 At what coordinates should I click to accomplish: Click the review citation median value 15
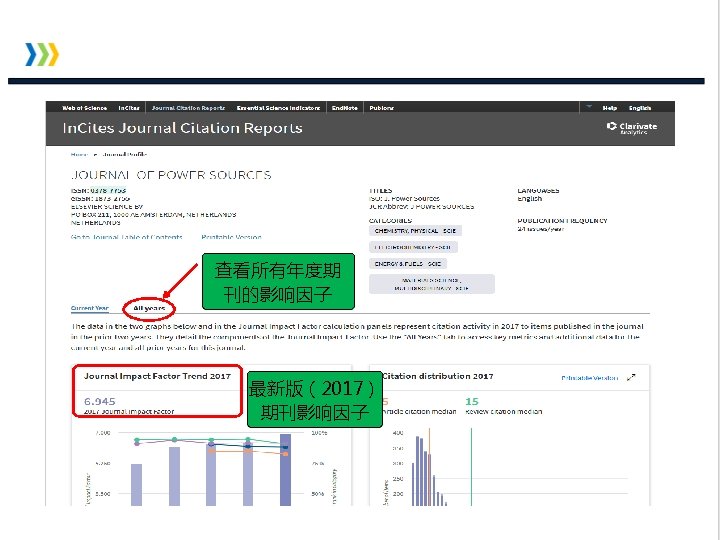[472, 401]
